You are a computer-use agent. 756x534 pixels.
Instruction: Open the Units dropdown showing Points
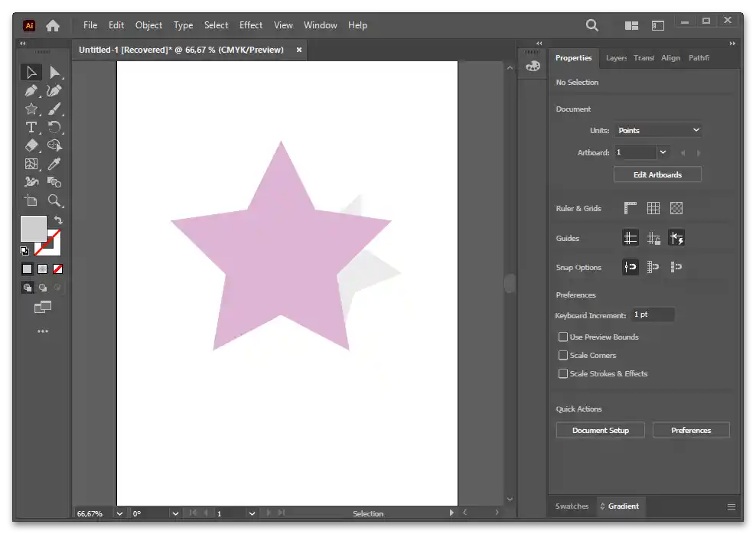tap(657, 130)
